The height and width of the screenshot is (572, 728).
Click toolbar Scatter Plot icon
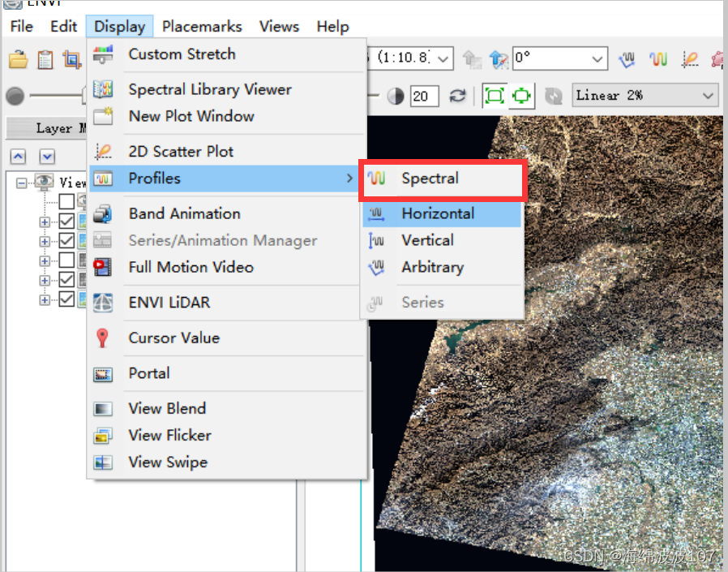point(689,59)
